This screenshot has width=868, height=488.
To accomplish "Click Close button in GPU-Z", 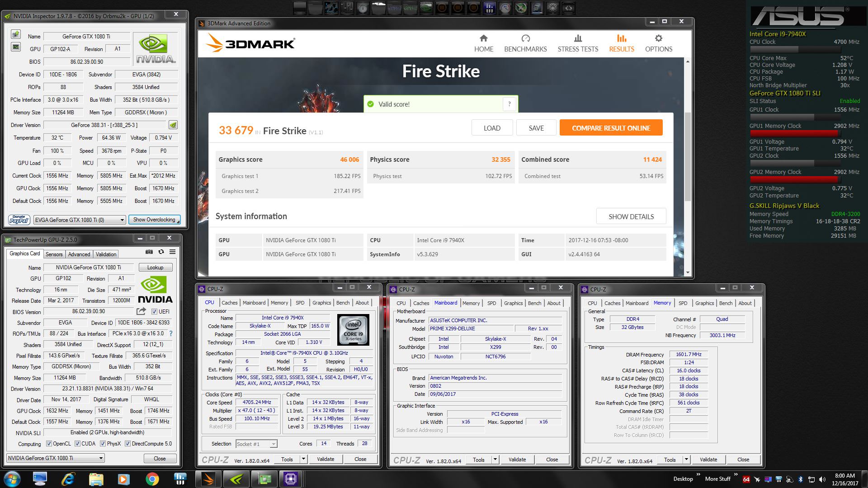I will [160, 458].
